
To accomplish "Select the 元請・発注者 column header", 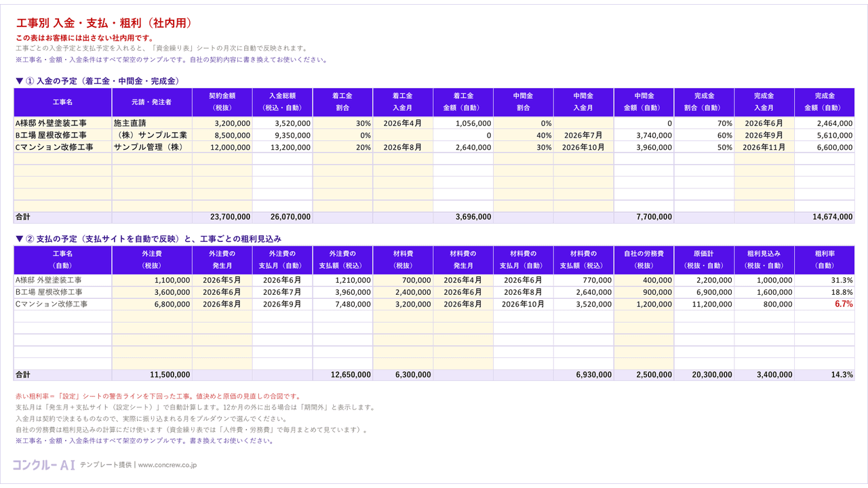I will click(152, 102).
